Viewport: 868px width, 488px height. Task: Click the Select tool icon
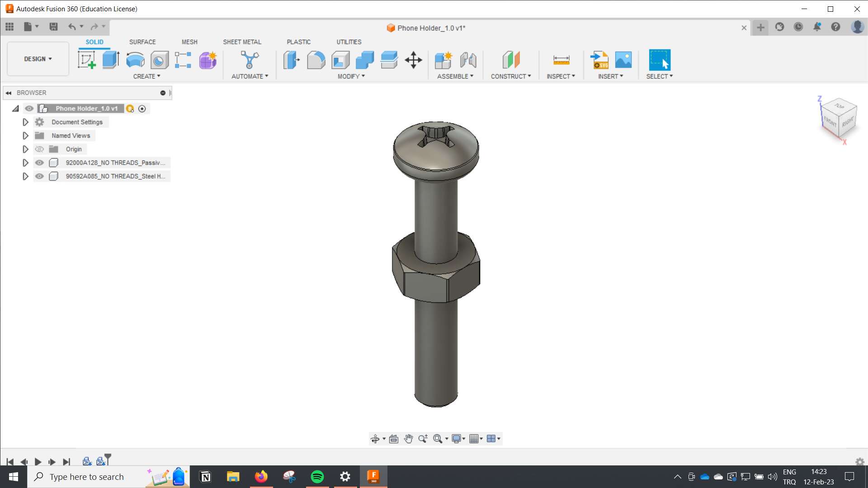click(660, 60)
